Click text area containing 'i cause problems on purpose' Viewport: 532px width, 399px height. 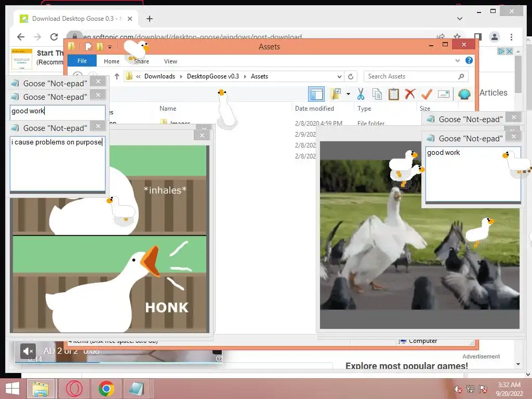[58, 164]
